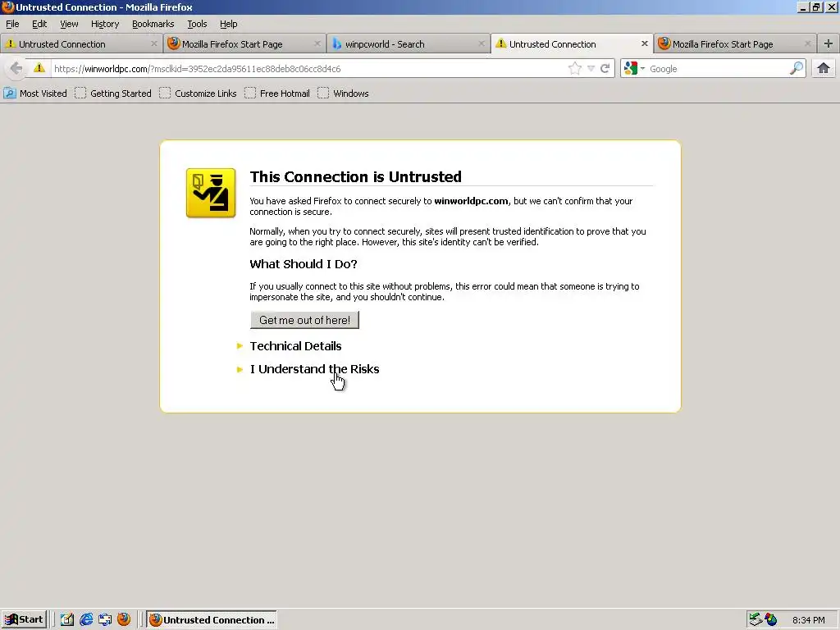The image size is (840, 630).
Task: Click the magnifying glass search icon
Action: tap(797, 69)
